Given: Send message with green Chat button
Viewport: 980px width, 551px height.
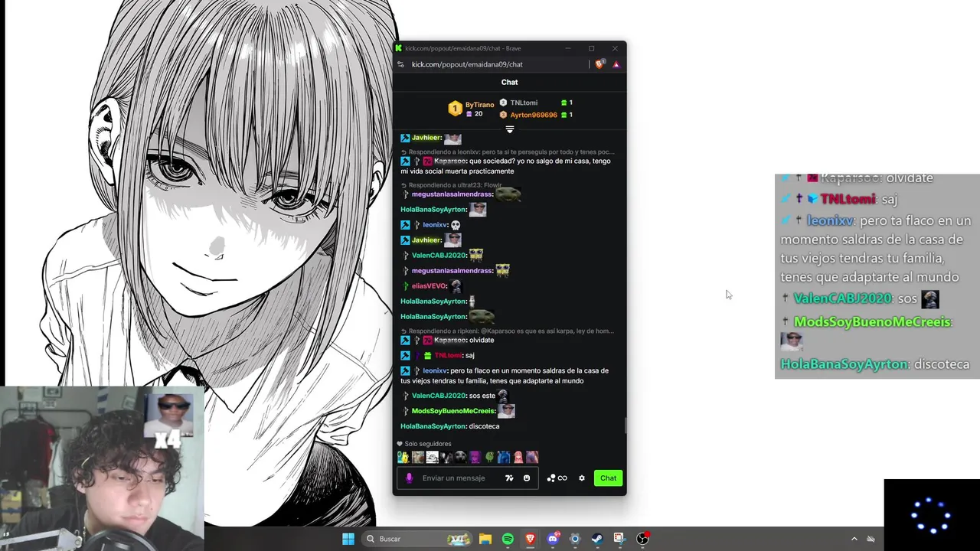Looking at the screenshot, I should (x=608, y=478).
